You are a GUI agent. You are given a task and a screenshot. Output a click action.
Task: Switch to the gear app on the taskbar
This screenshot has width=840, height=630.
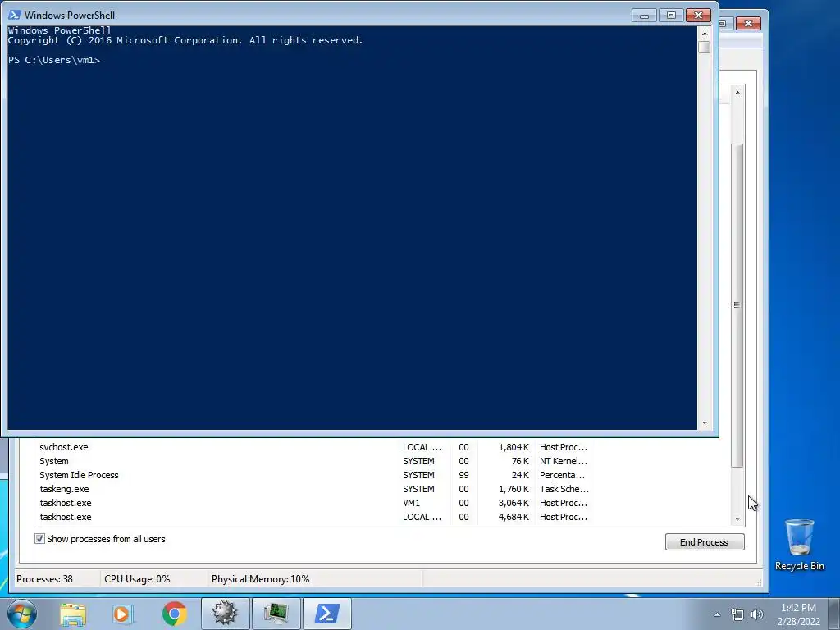tap(225, 614)
